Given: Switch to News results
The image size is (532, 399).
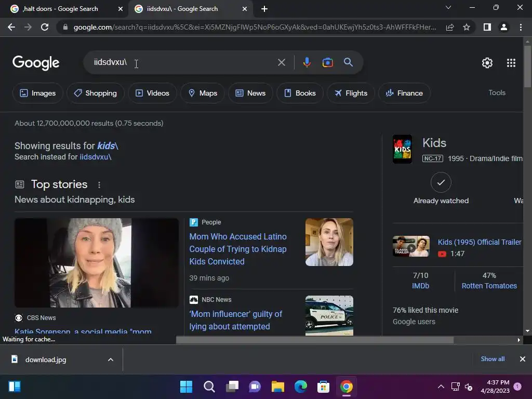Looking at the screenshot, I should (x=250, y=93).
